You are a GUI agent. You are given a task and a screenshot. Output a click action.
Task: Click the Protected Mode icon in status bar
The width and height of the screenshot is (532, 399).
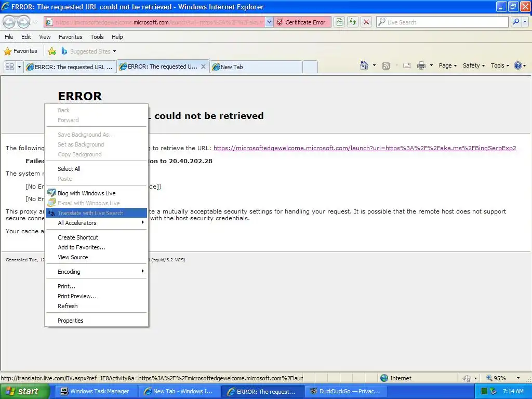pyautogui.click(x=467, y=378)
